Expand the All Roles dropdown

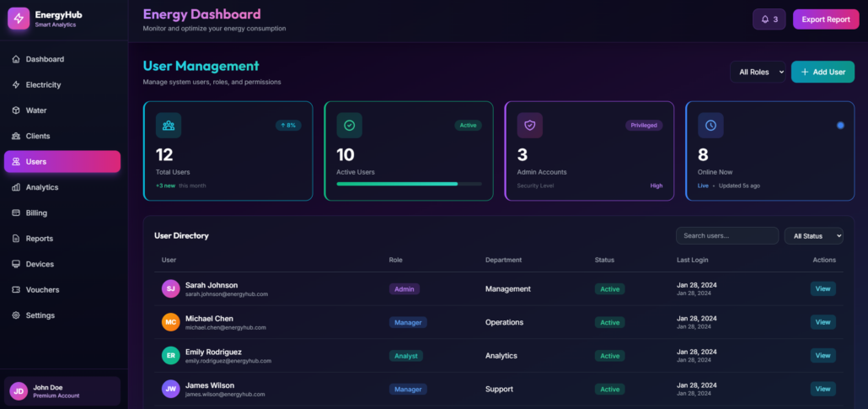coord(758,73)
